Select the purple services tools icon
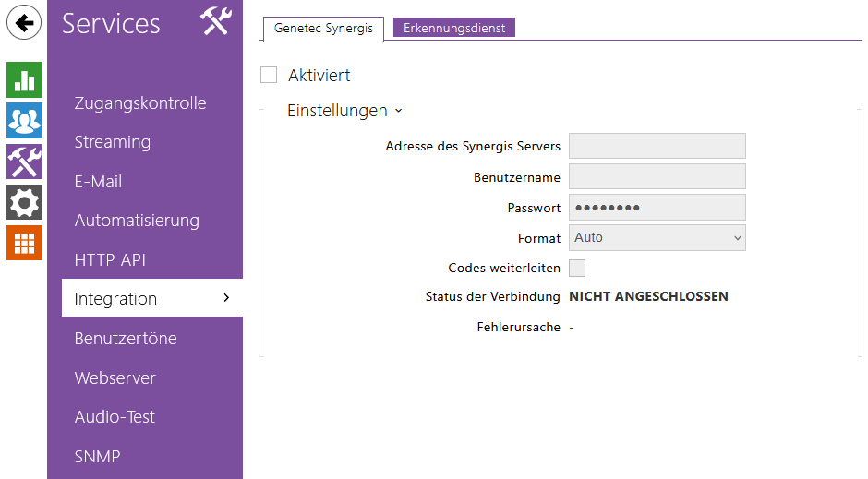This screenshot has width=868, height=479. click(24, 162)
